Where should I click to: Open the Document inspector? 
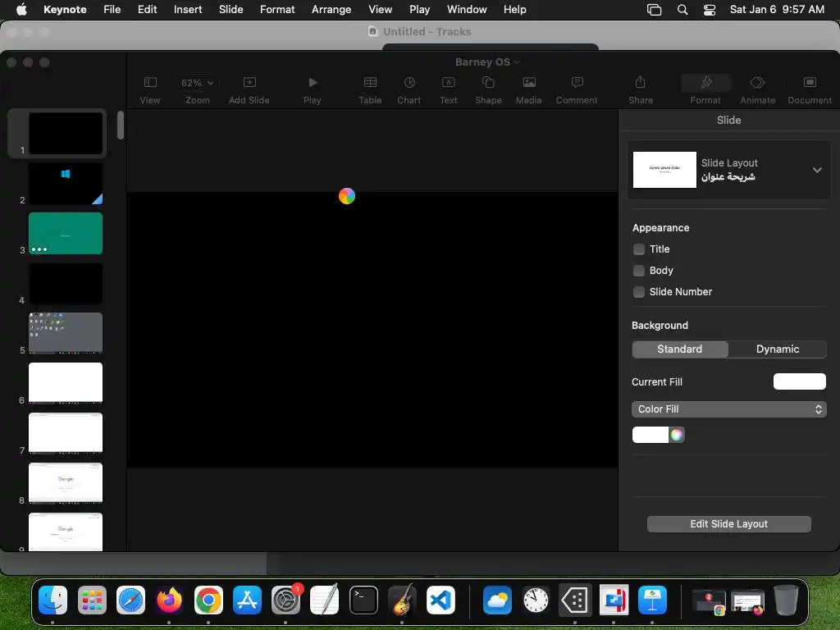(810, 83)
